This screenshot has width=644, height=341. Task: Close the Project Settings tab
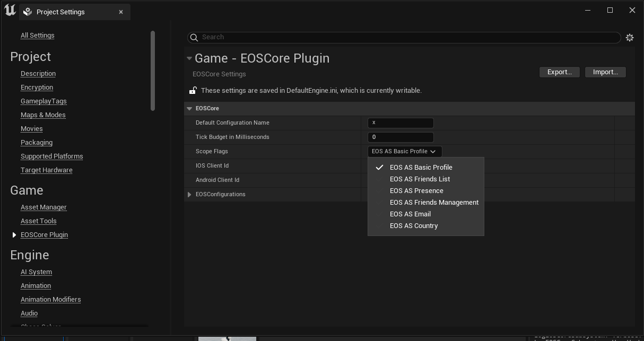(121, 12)
